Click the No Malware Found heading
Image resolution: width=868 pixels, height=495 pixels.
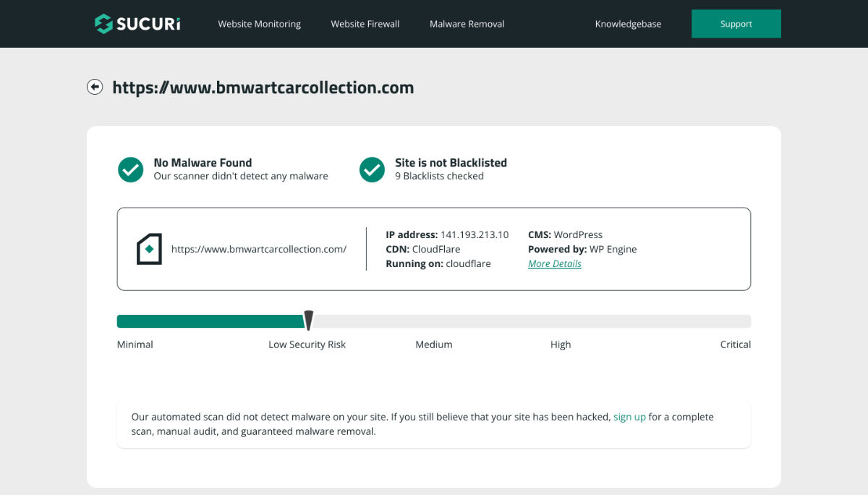pyautogui.click(x=203, y=163)
